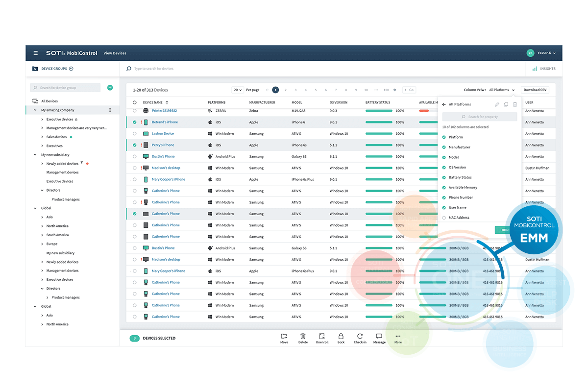Click the YK user avatar

[530, 53]
